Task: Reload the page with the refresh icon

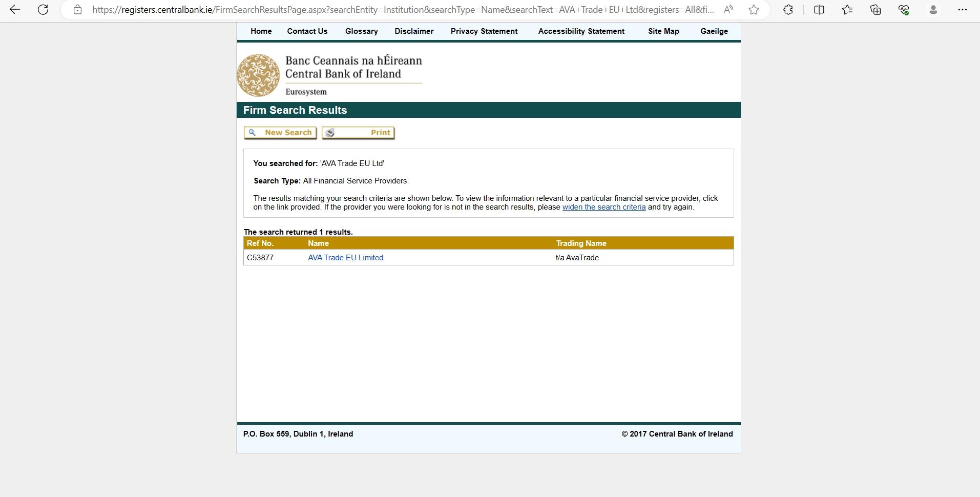Action: pos(43,10)
